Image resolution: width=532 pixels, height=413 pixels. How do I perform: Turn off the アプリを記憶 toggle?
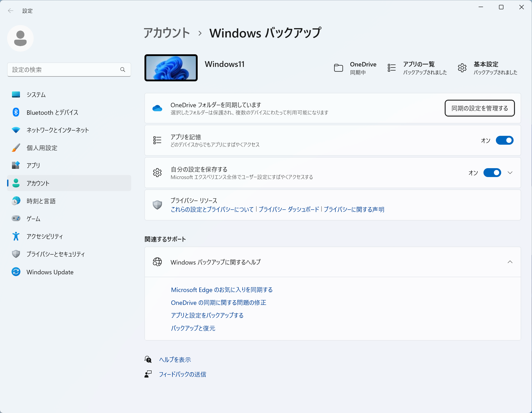click(x=505, y=140)
